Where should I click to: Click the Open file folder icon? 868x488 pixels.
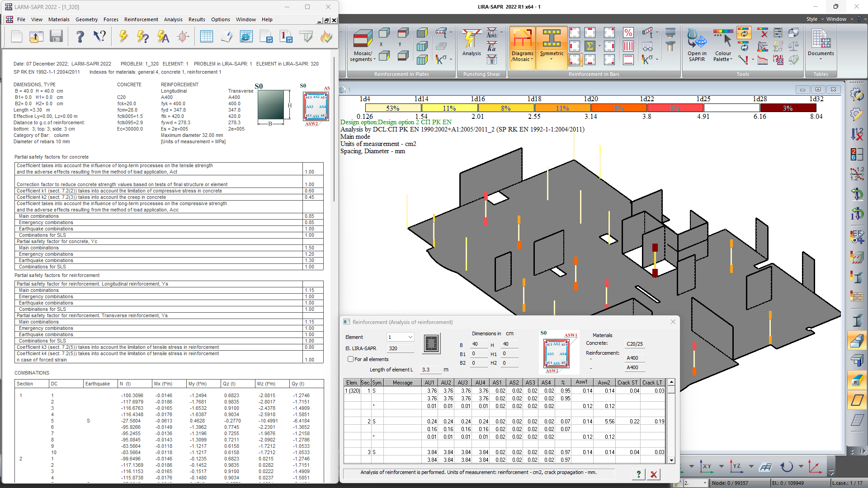(x=36, y=37)
